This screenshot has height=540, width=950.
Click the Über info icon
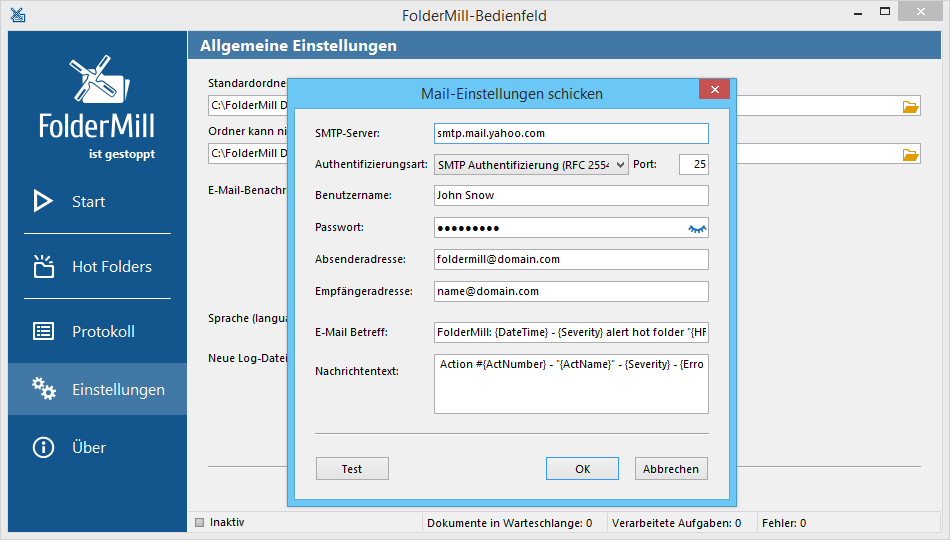click(x=44, y=447)
